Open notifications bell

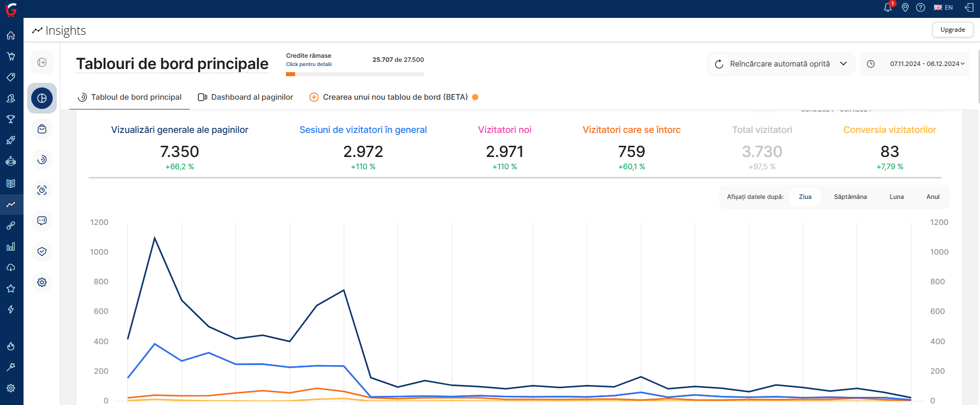888,7
